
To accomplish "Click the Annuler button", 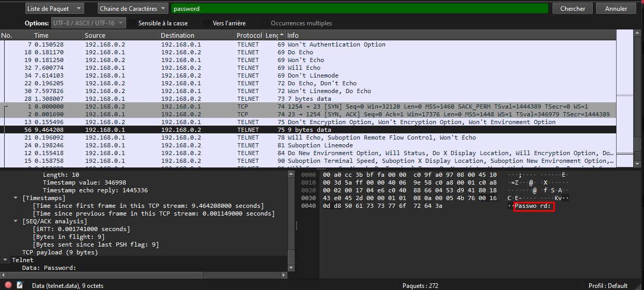I will [616, 9].
